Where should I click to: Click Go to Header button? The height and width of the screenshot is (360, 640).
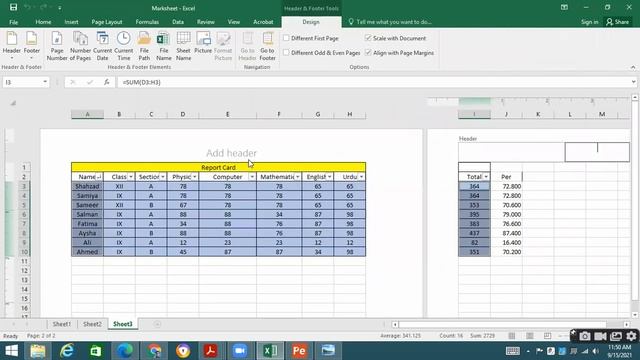pos(247,46)
